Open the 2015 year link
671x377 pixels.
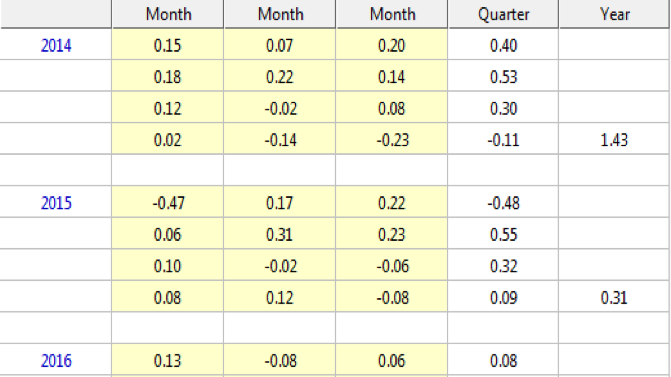point(56,203)
